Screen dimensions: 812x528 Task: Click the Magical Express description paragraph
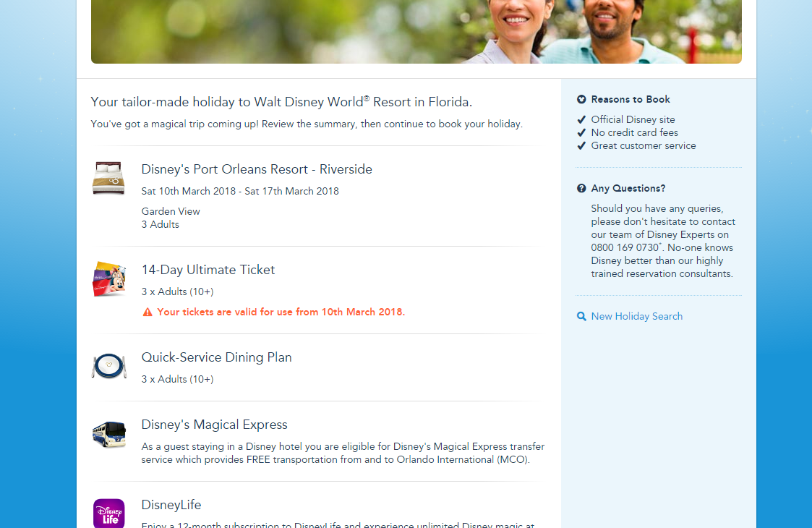[x=343, y=454]
